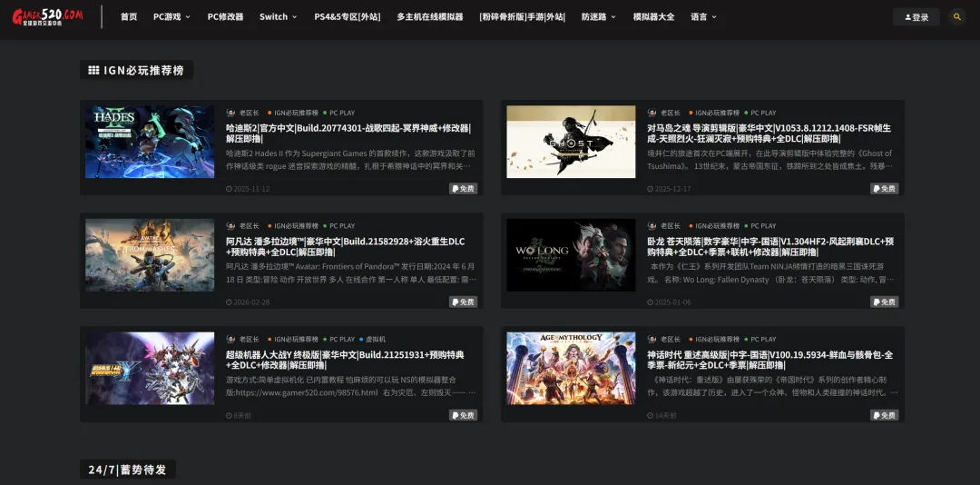The width and height of the screenshot is (980, 485).
Task: Click clock icon beside 2025-01-06
Action: 651,302
